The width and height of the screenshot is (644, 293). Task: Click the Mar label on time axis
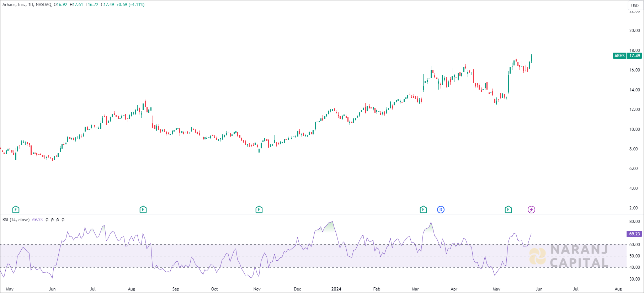click(x=415, y=289)
